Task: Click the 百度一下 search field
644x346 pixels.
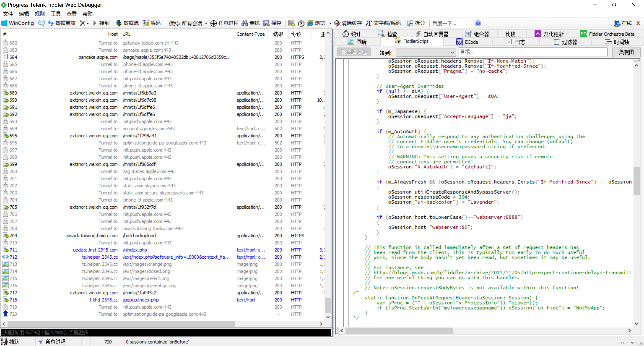Action: click(x=451, y=23)
